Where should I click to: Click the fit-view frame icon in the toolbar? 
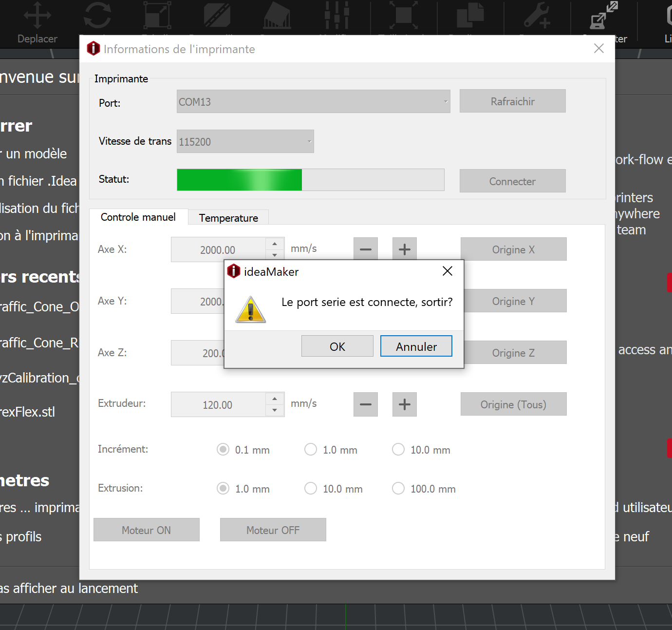(x=404, y=16)
